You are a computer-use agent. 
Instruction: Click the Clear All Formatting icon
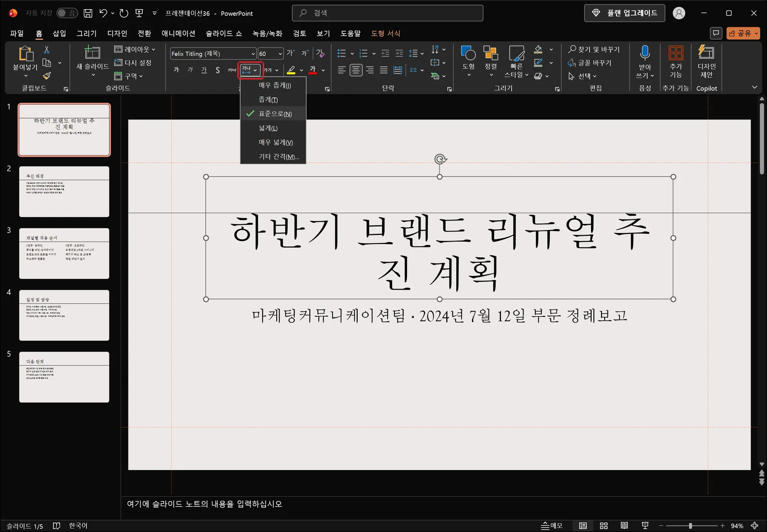320,53
